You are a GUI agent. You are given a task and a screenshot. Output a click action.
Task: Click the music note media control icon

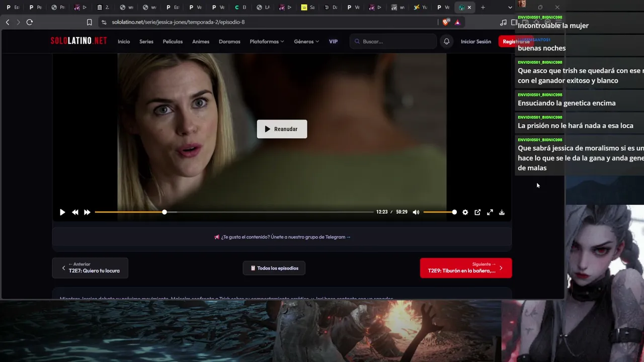(503, 22)
